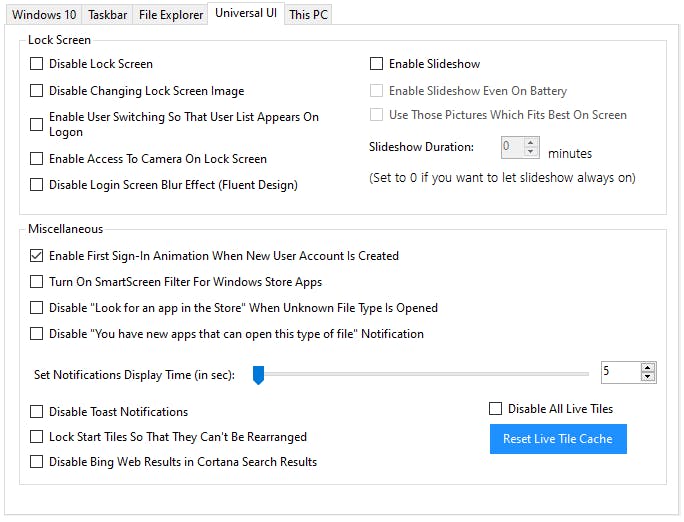Select the File Explorer tab

[170, 15]
